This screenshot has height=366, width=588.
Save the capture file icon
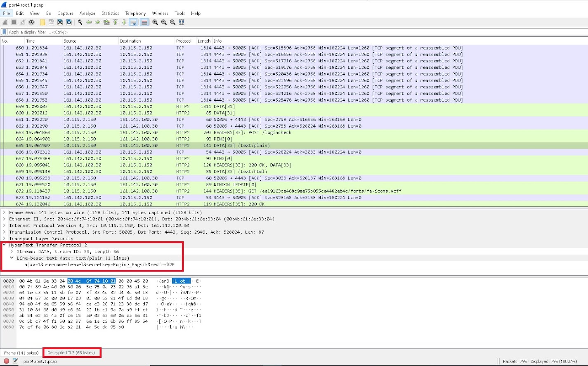point(51,22)
